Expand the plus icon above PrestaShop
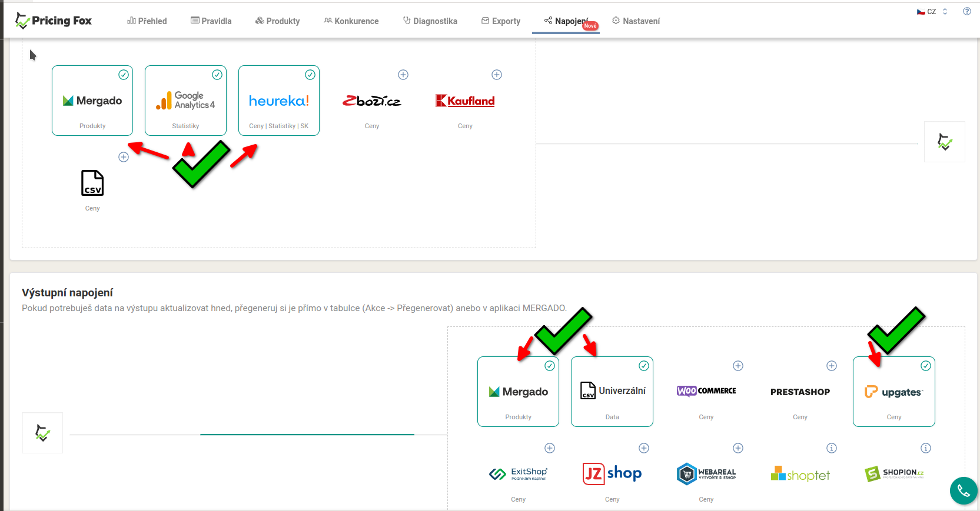This screenshot has height=511, width=980. (x=831, y=366)
